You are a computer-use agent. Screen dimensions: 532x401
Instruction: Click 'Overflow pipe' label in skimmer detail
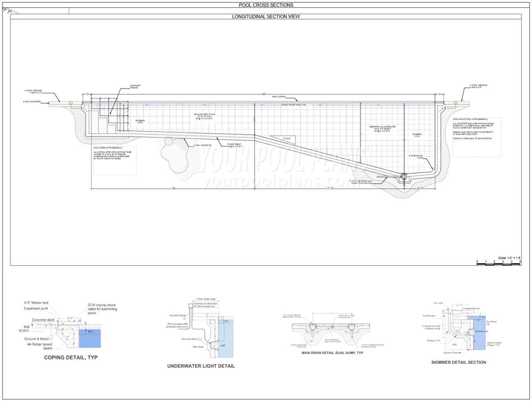(x=429, y=315)
